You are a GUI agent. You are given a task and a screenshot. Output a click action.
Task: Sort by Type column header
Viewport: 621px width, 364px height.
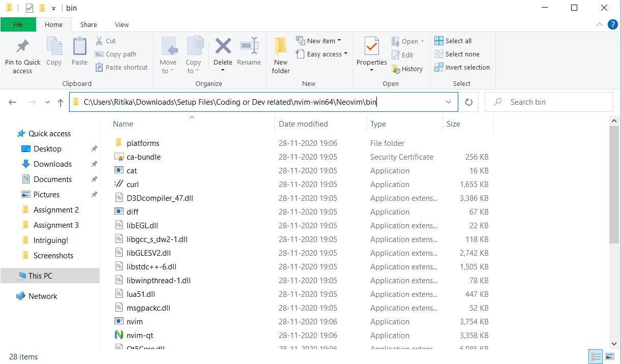tap(378, 124)
